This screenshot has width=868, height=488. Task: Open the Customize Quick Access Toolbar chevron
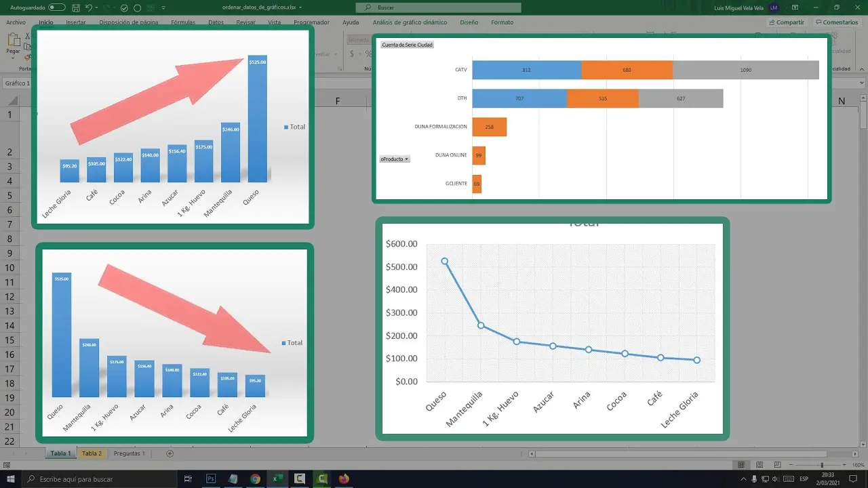pos(161,7)
